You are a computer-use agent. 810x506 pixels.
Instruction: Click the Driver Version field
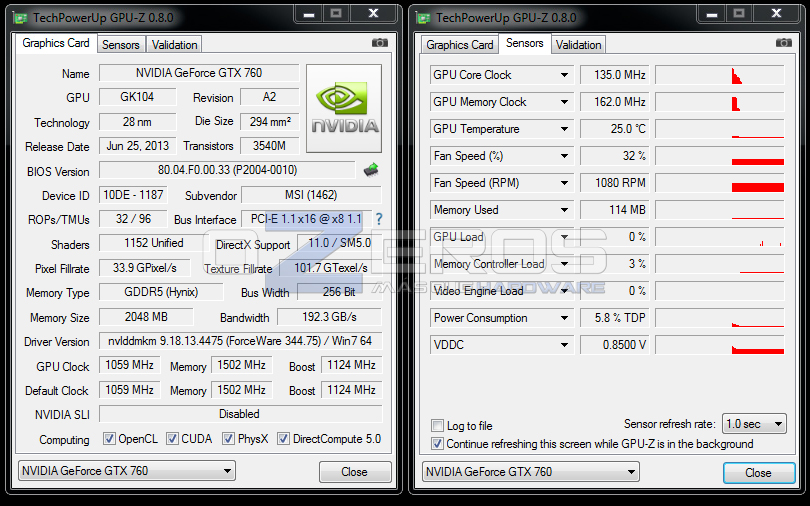[x=240, y=341]
